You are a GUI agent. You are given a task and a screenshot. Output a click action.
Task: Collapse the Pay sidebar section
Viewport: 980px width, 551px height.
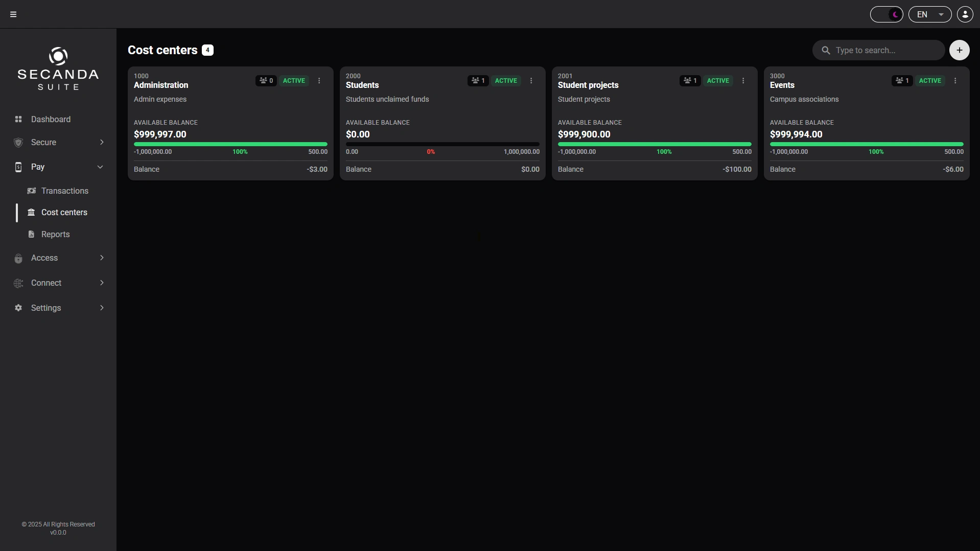[x=58, y=167]
